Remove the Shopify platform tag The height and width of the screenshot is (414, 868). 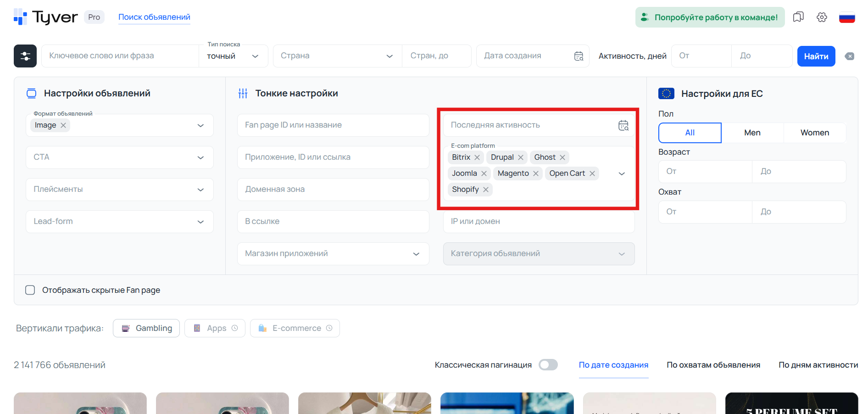(486, 189)
